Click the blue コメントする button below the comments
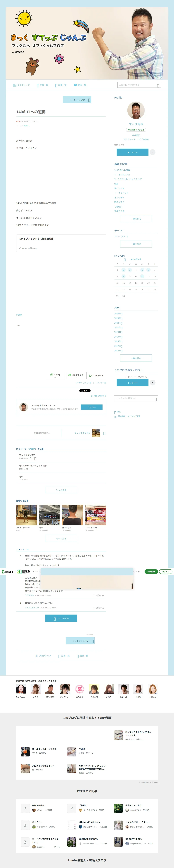The height and width of the screenshot is (868, 174). click(61, 618)
